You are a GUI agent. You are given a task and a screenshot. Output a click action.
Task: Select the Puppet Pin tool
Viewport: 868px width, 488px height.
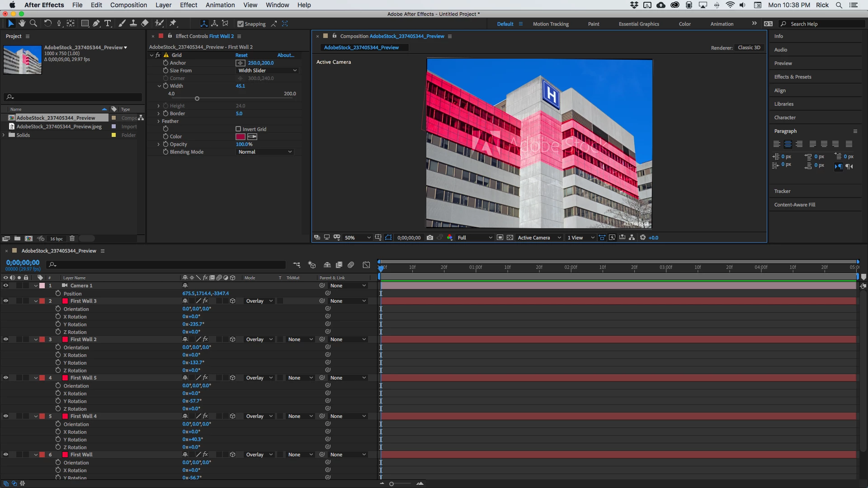coord(173,23)
